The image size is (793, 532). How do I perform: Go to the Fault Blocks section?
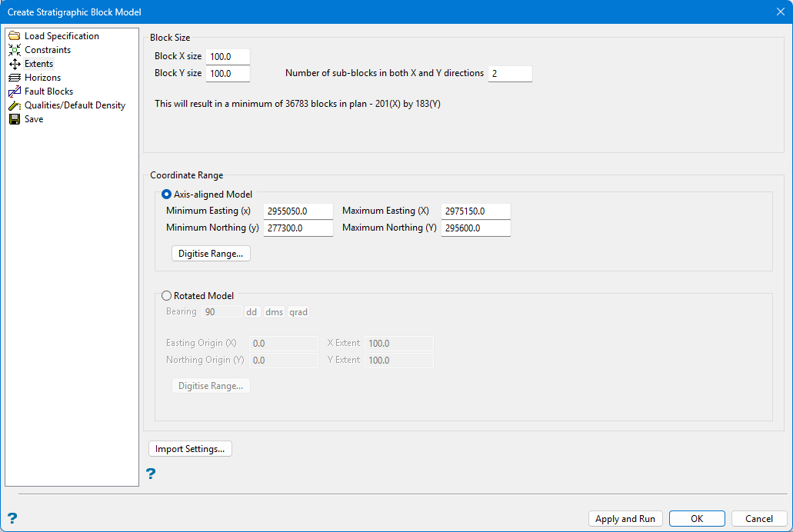click(48, 91)
